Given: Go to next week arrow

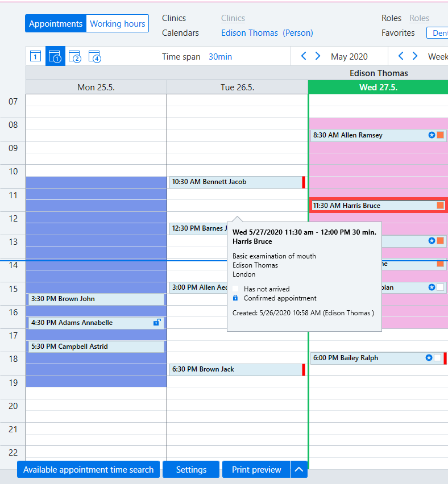Looking at the screenshot, I should pyautogui.click(x=415, y=56).
